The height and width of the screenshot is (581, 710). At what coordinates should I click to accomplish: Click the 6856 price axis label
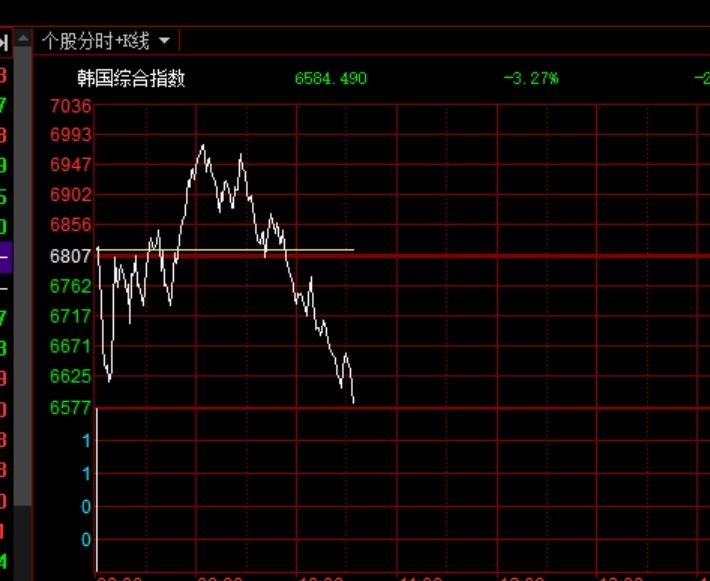pyautogui.click(x=71, y=225)
